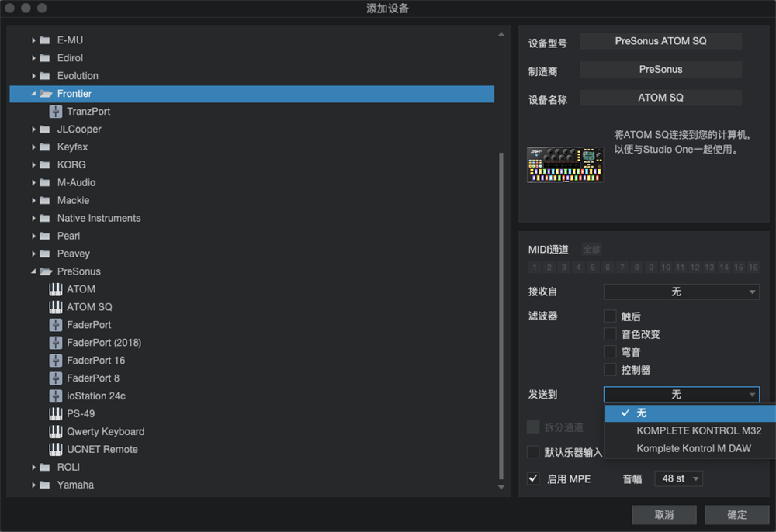Enable the 弯音 pitch bend filter checkbox
Image resolution: width=776 pixels, height=532 pixels.
click(x=610, y=351)
